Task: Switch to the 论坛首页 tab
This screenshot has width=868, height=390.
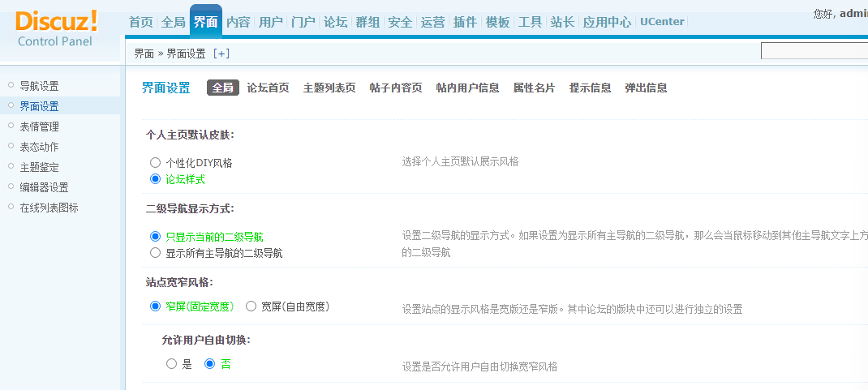Action: coord(268,88)
